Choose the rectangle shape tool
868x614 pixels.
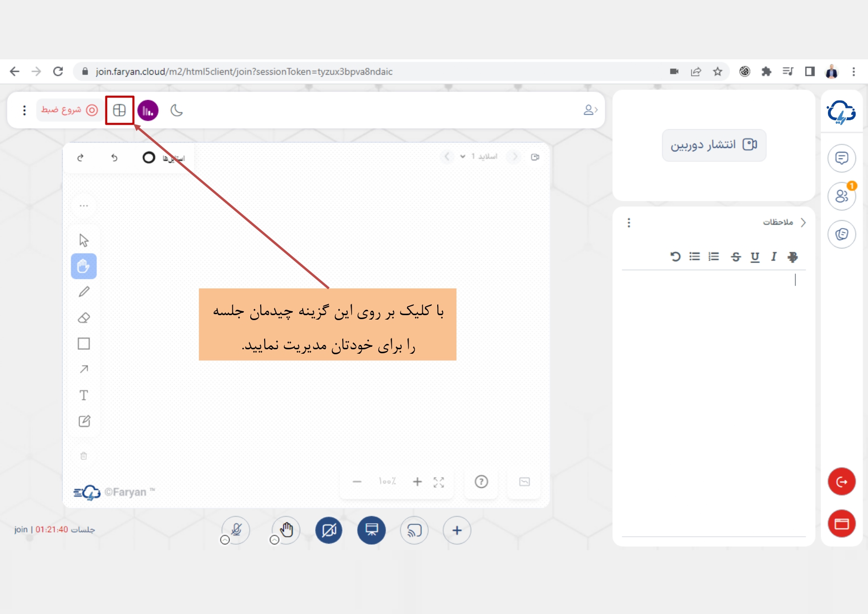pyautogui.click(x=84, y=344)
